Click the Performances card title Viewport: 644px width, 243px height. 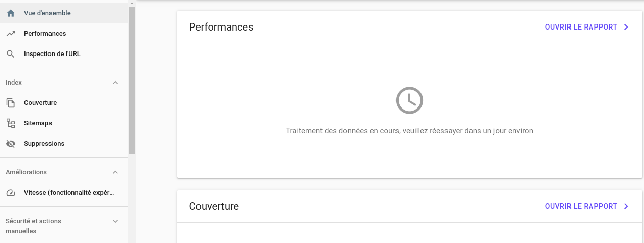[x=221, y=27]
